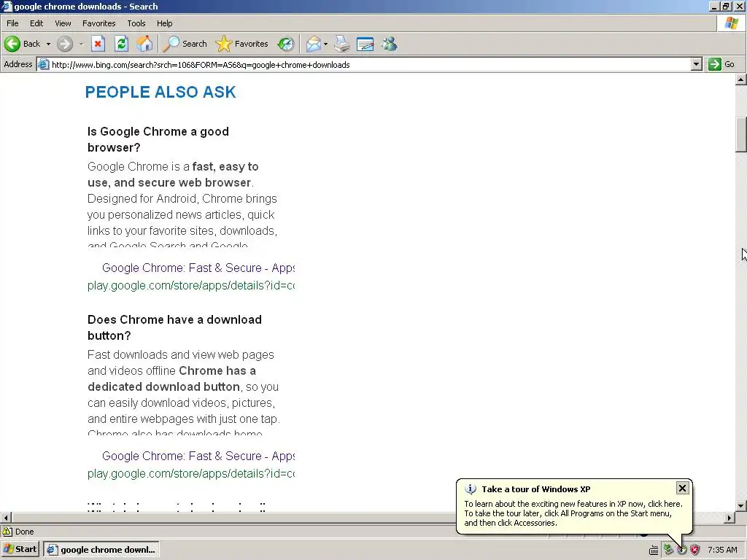747x560 pixels.
Task: Open the second Google Chrome: Fast & Secure link
Action: point(198,456)
